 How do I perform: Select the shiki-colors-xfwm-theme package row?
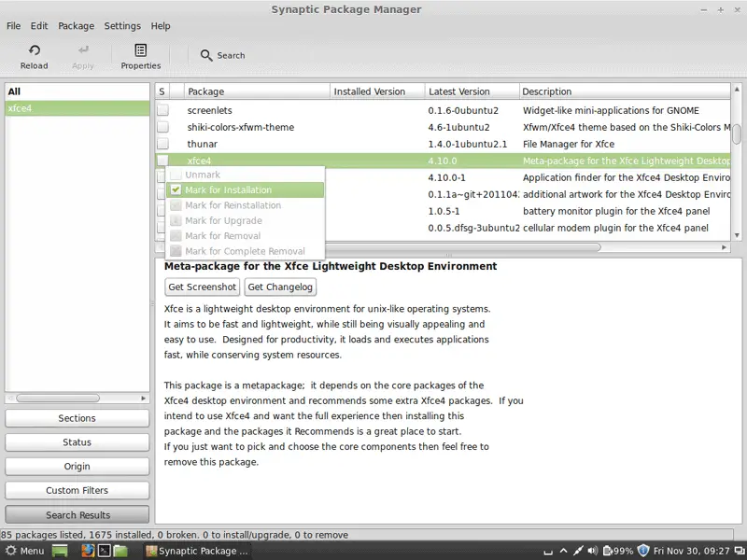(x=443, y=127)
